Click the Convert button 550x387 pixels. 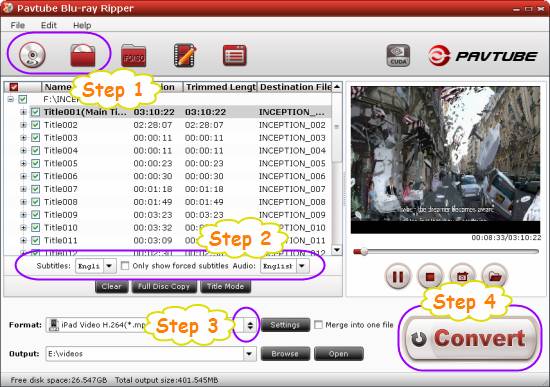pyautogui.click(x=471, y=339)
